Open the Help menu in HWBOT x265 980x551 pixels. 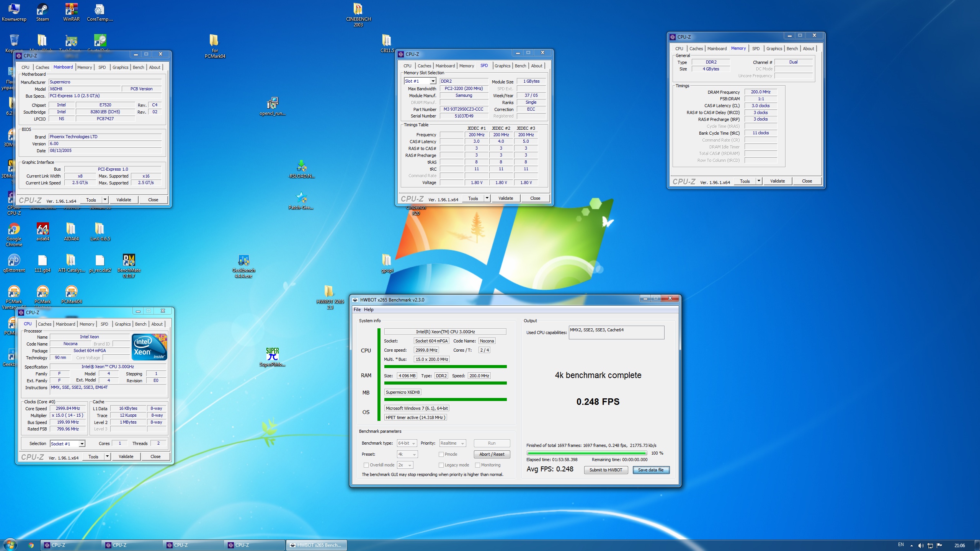point(369,310)
